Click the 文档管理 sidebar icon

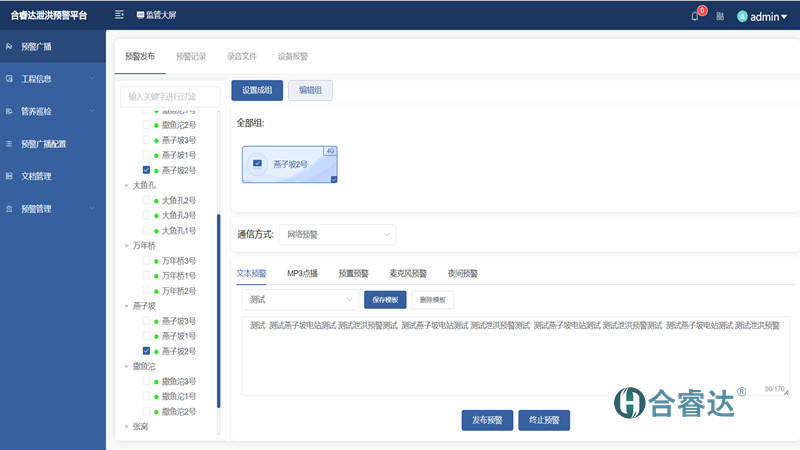click(x=9, y=176)
